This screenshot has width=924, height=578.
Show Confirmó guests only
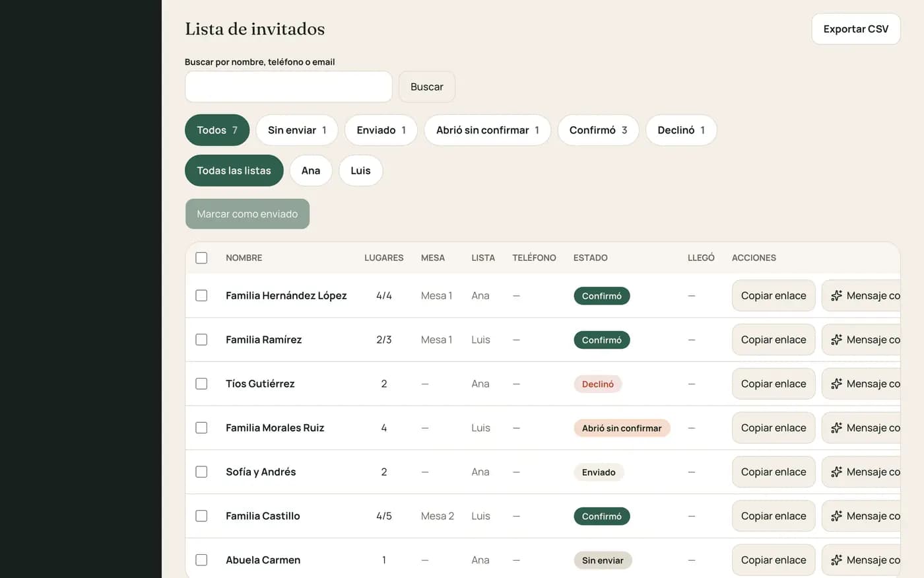click(x=598, y=130)
